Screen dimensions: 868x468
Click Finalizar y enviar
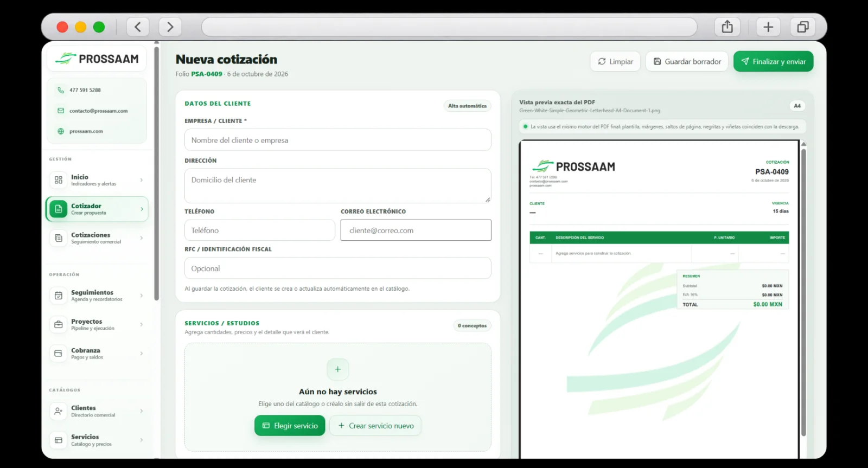point(774,61)
